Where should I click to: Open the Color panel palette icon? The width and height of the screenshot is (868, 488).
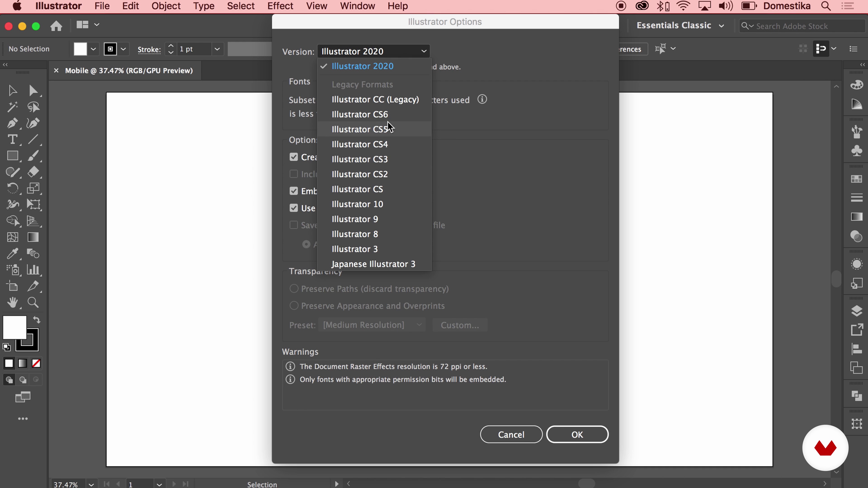(856, 85)
